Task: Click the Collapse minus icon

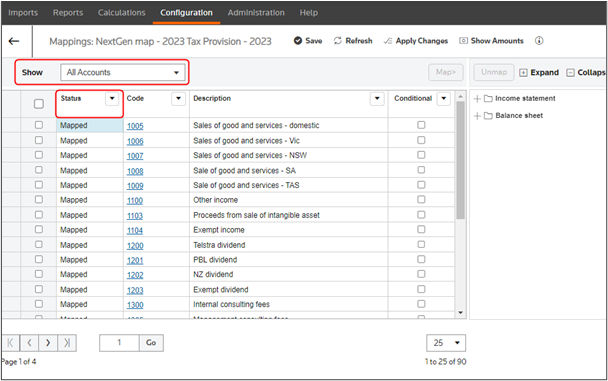Action: click(x=570, y=72)
